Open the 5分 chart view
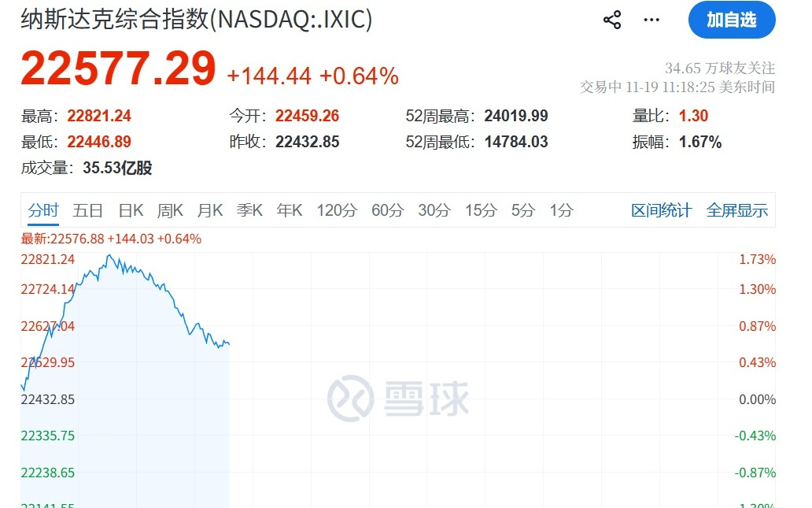 pos(519,210)
